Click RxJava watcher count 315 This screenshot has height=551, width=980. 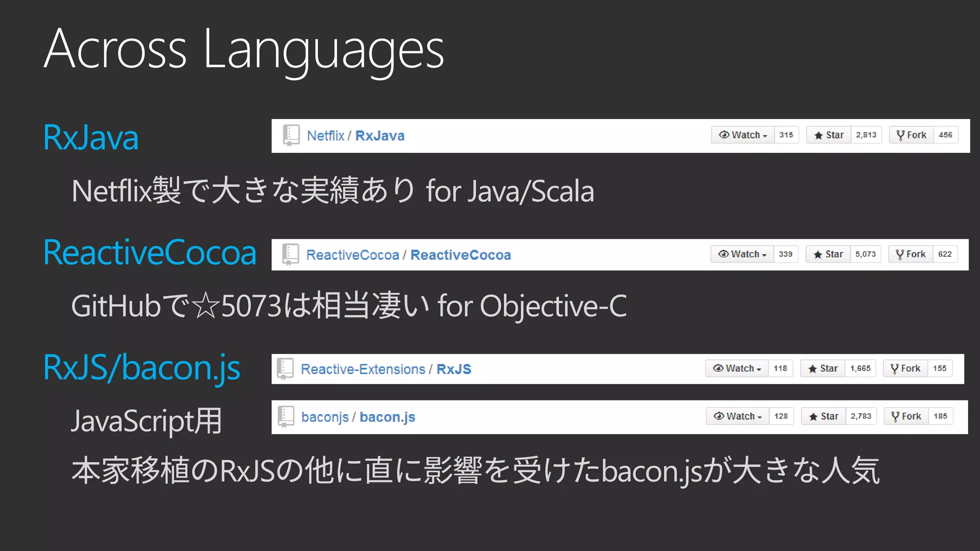(786, 135)
